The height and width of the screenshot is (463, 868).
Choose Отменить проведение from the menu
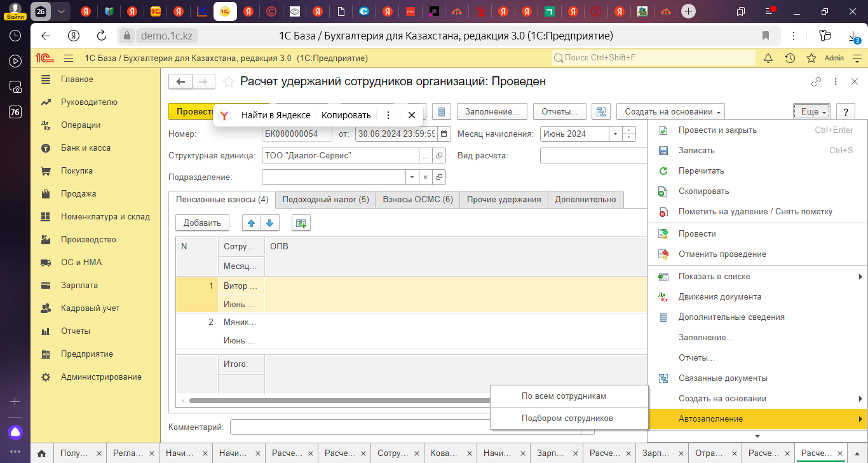coord(722,254)
